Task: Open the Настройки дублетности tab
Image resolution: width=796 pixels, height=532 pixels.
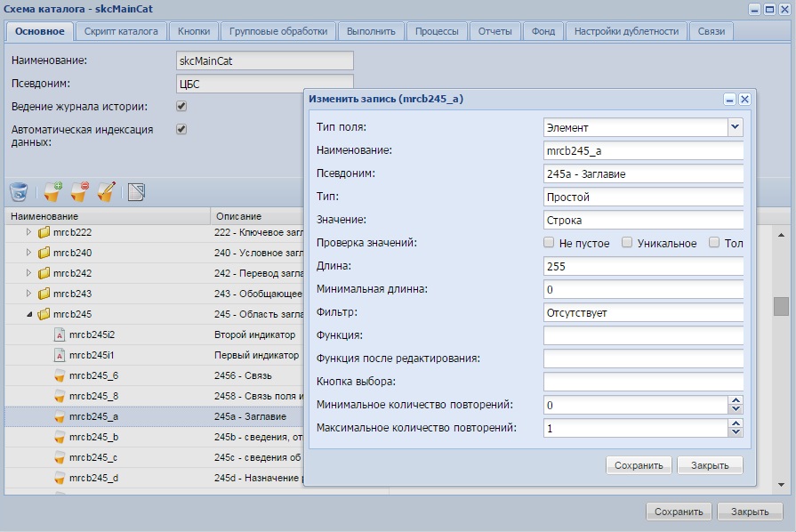Action: click(x=626, y=31)
